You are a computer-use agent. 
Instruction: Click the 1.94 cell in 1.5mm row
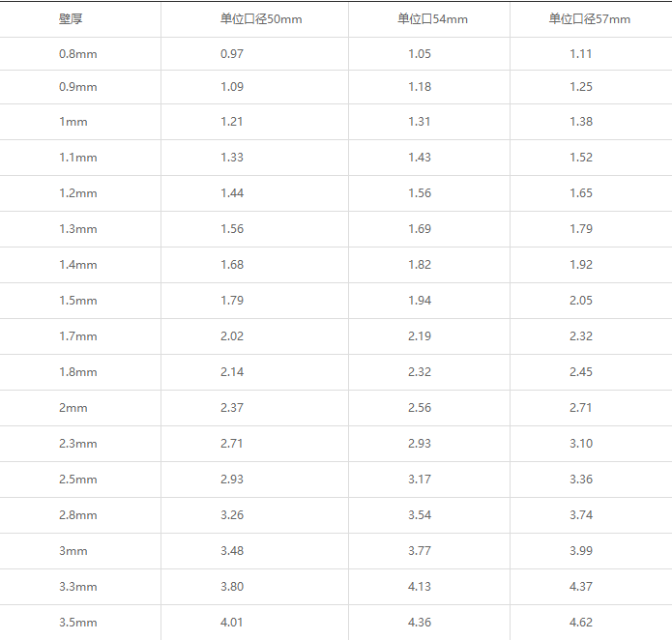click(420, 301)
